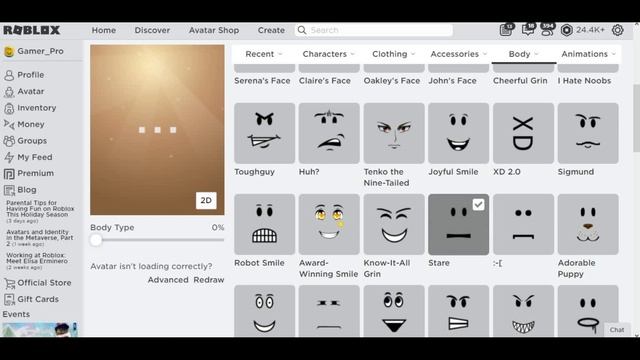Click the Gamer_Pro avatar icon
640x360 pixels.
click(9, 51)
